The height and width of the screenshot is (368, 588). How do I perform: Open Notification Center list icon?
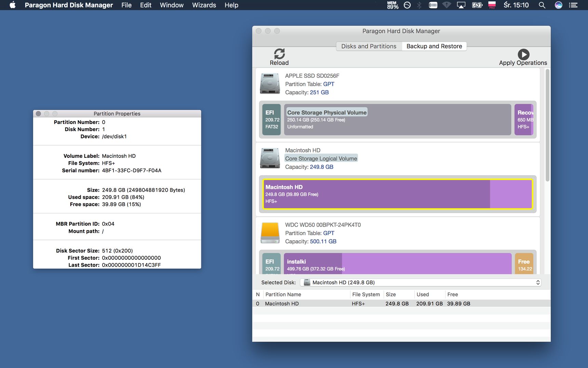coord(573,5)
